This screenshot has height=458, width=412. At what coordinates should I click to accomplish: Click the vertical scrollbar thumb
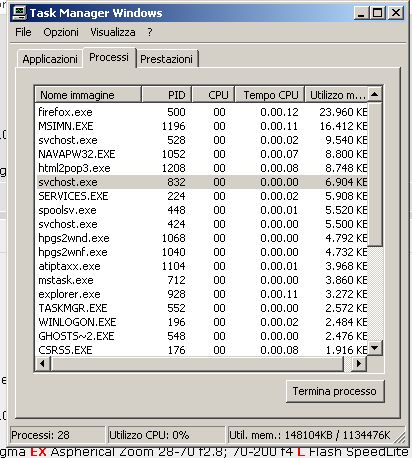coord(375,174)
